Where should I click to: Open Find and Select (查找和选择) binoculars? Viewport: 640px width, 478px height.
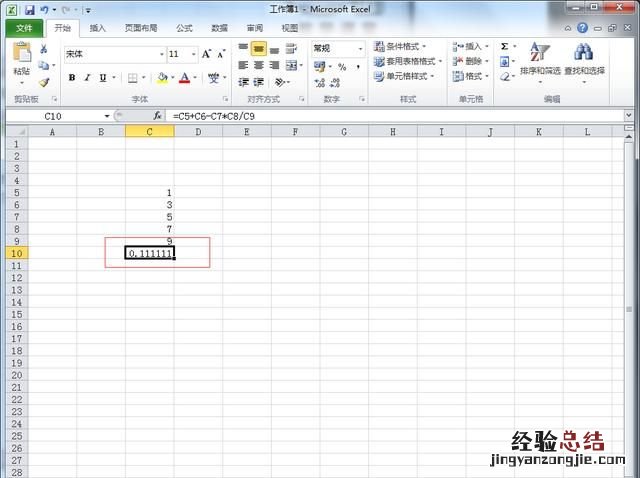click(583, 60)
